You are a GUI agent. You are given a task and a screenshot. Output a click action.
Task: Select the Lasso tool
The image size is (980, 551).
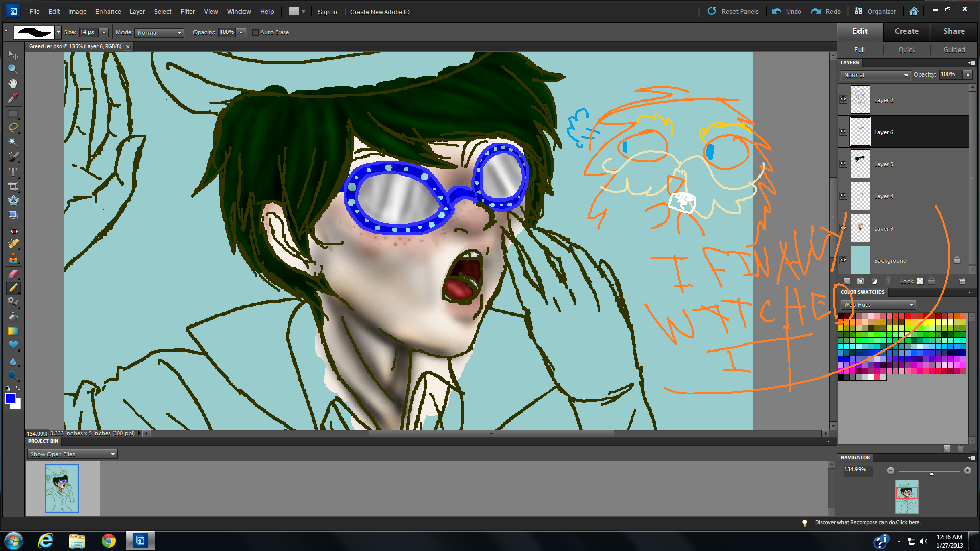click(13, 128)
